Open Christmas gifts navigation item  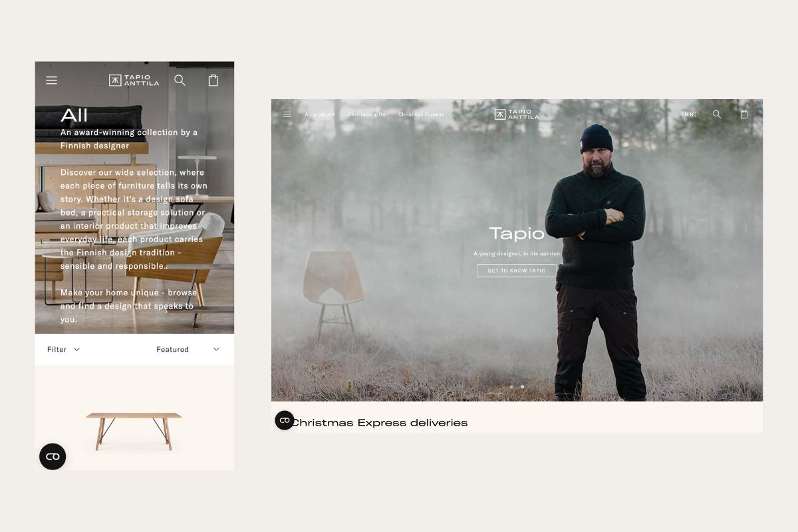click(x=366, y=114)
